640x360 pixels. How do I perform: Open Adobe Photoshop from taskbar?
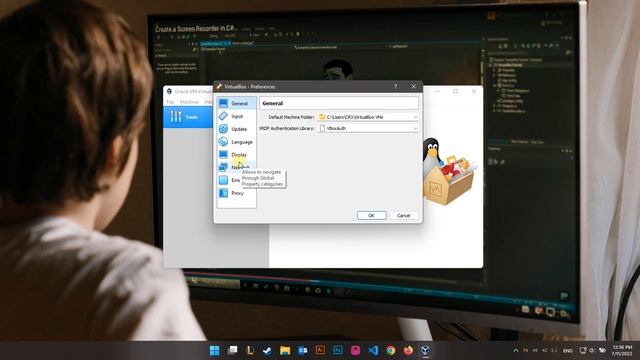coord(338,350)
